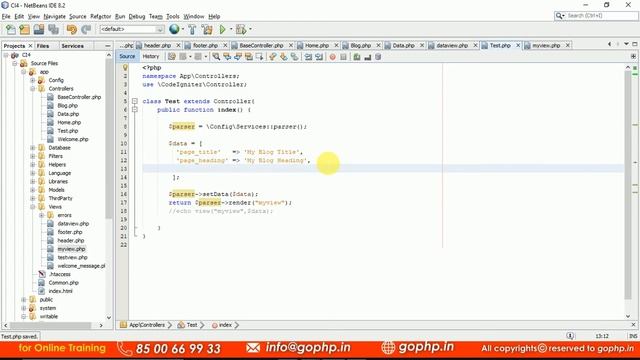This screenshot has height=360, width=640.
Task: Expand the Database folder in tree
Action: pyautogui.click(x=33, y=148)
